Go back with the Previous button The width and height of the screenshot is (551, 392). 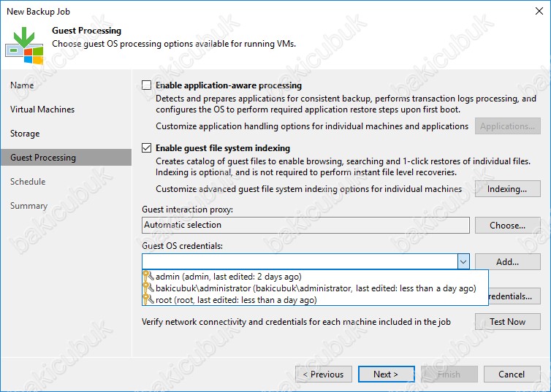(324, 374)
